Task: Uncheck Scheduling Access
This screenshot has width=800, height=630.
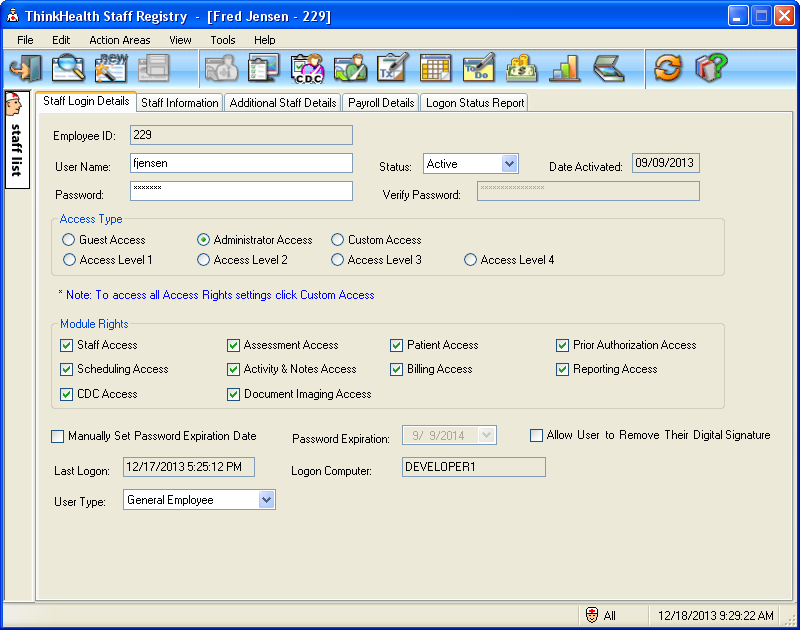Action: [66, 369]
